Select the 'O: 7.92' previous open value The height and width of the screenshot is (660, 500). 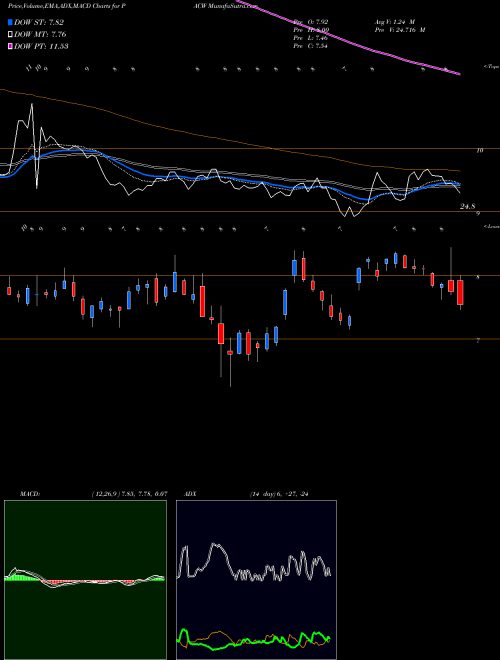coord(319,21)
